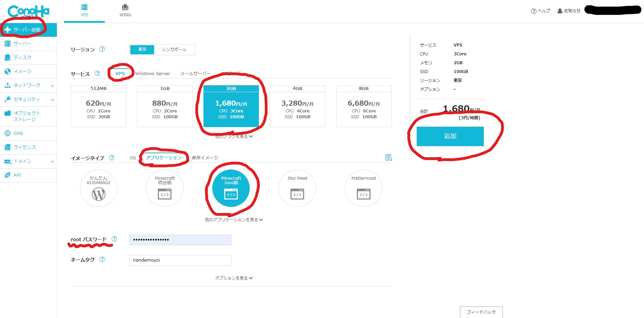
Task: Click help icon next to リージョン
Action: click(102, 49)
